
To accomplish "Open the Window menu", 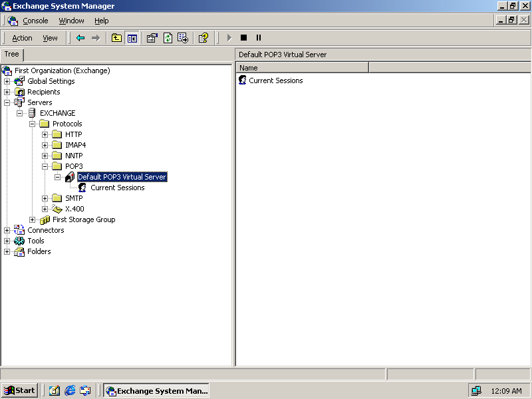I will 71,21.
